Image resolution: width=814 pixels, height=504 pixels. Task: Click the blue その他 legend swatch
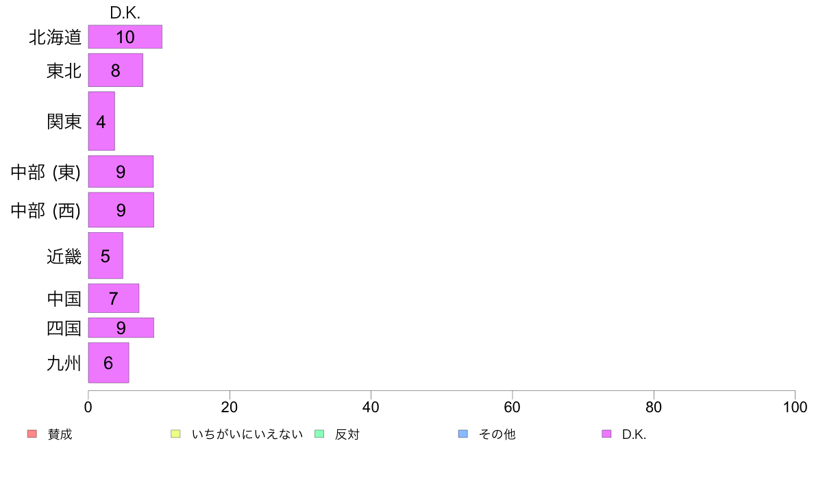click(x=463, y=434)
